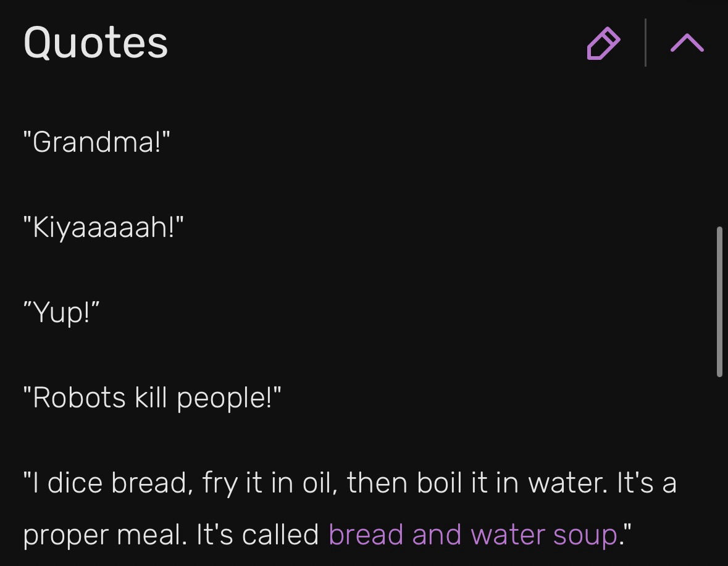Click the scrollbar track above the thumb
Screen dimensions: 728x566
pyautogui.click(x=719, y=154)
